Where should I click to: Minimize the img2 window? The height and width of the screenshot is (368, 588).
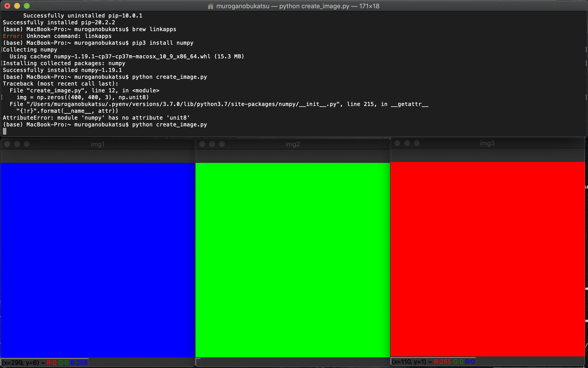point(212,144)
